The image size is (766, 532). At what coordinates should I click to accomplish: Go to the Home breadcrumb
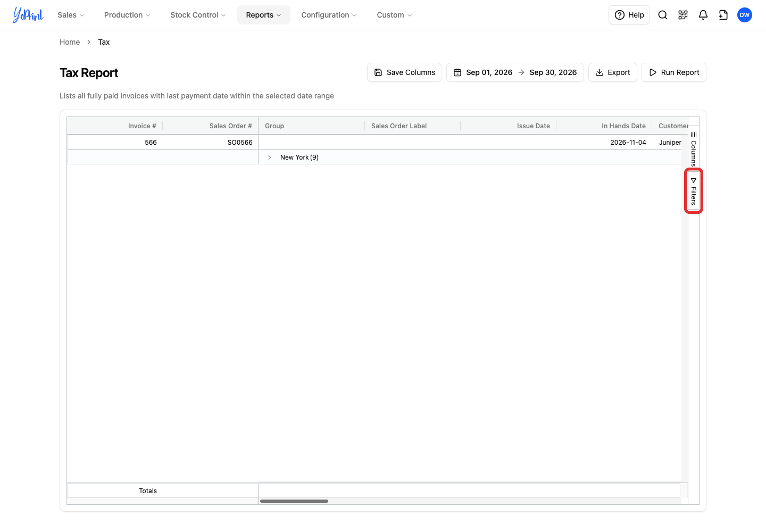point(70,42)
